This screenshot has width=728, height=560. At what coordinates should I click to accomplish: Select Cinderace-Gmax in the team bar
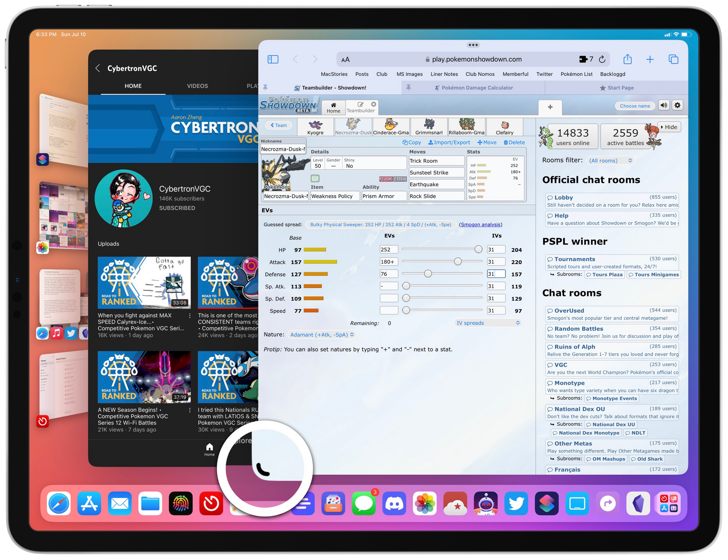[391, 127]
